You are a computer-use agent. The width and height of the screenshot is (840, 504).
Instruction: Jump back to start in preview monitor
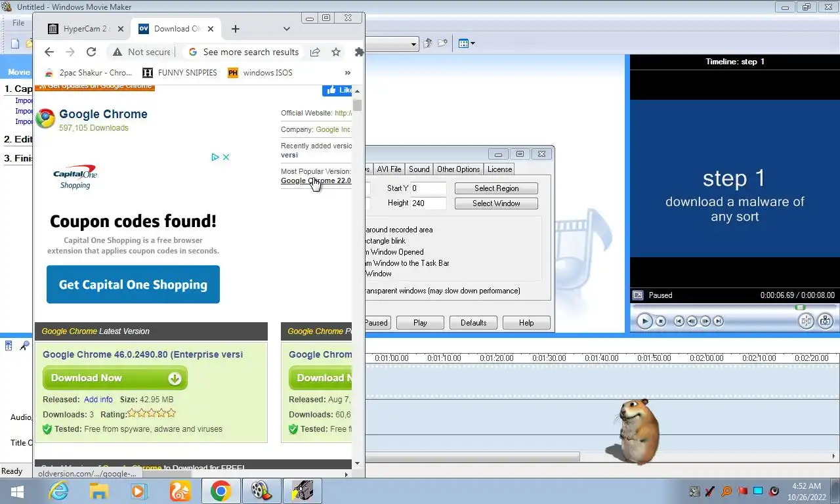pyautogui.click(x=679, y=321)
